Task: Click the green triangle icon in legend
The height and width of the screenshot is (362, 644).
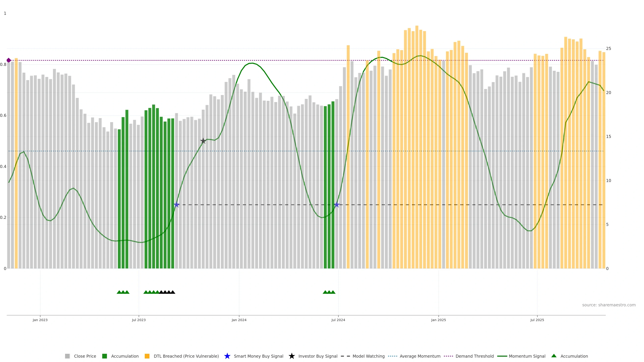Action: 554,356
